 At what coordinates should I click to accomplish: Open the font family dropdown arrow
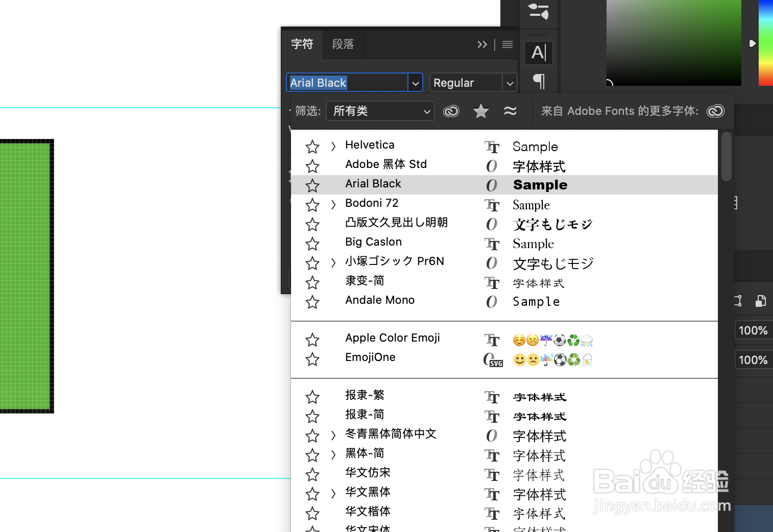[x=416, y=83]
